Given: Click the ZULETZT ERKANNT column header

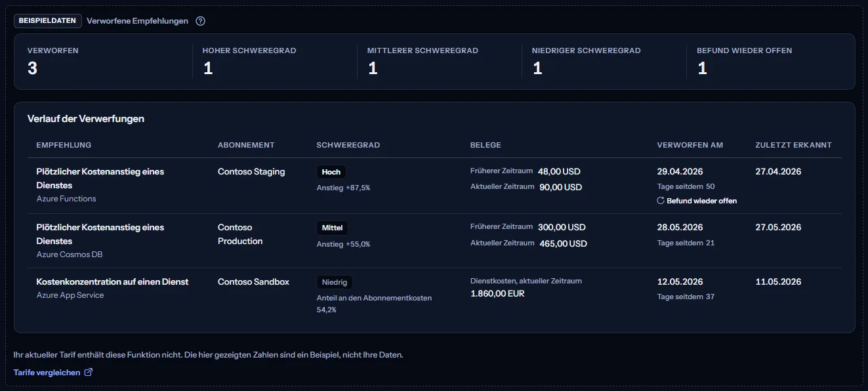Looking at the screenshot, I should pyautogui.click(x=794, y=145).
